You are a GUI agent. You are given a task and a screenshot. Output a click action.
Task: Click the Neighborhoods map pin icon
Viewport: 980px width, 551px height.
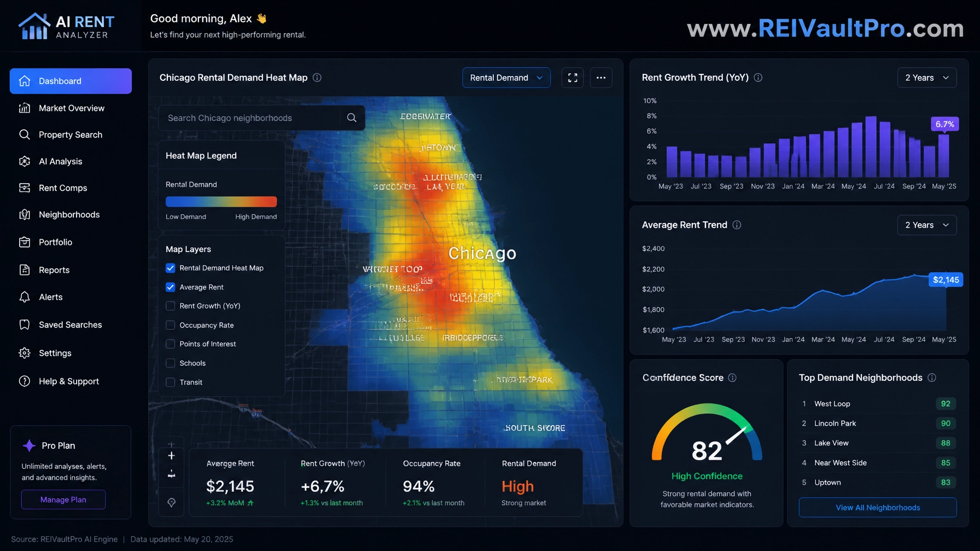[x=25, y=215]
